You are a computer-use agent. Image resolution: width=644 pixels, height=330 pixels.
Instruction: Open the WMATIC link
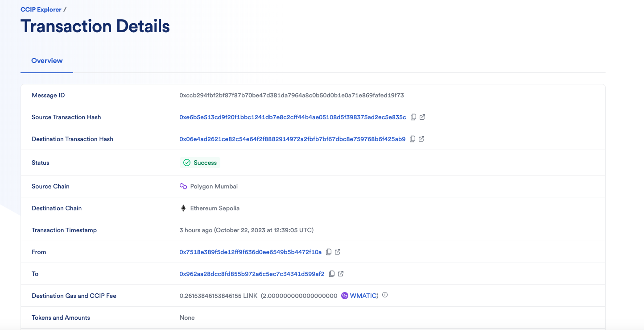coord(363,295)
